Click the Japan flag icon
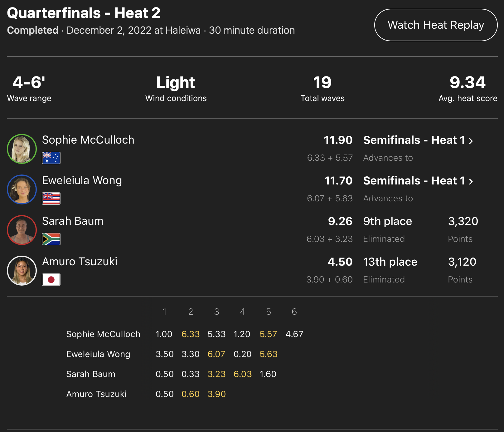Screen dimensions: 504x432 click(x=51, y=280)
